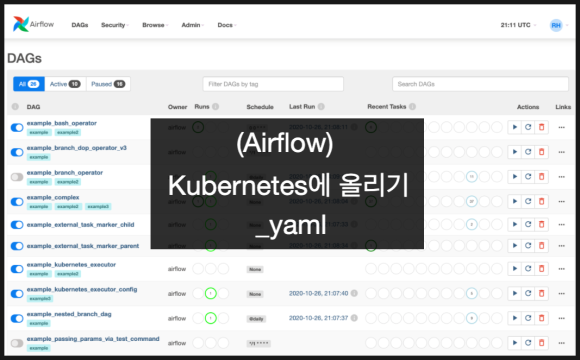Open links menu for example_nested_branch_dag
The image size is (580, 360).
click(x=562, y=319)
